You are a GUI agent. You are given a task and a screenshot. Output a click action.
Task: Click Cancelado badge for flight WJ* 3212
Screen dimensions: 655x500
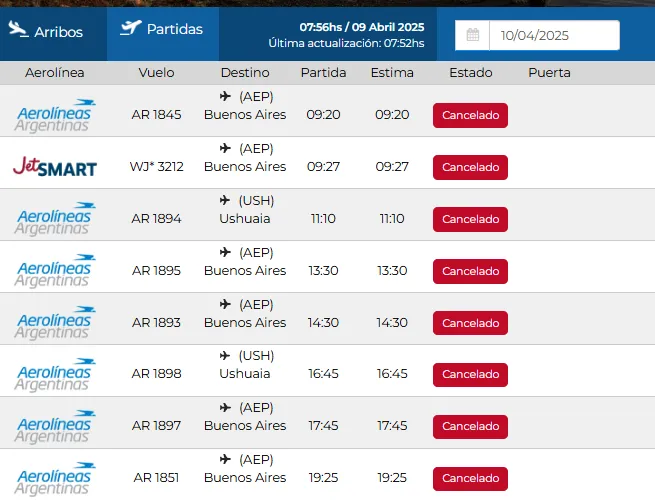[x=470, y=167]
